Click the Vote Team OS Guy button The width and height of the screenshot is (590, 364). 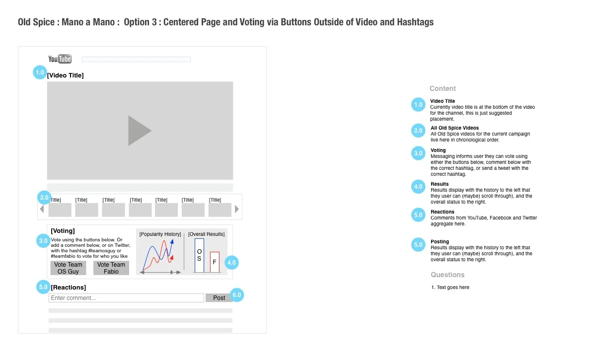coord(68,268)
